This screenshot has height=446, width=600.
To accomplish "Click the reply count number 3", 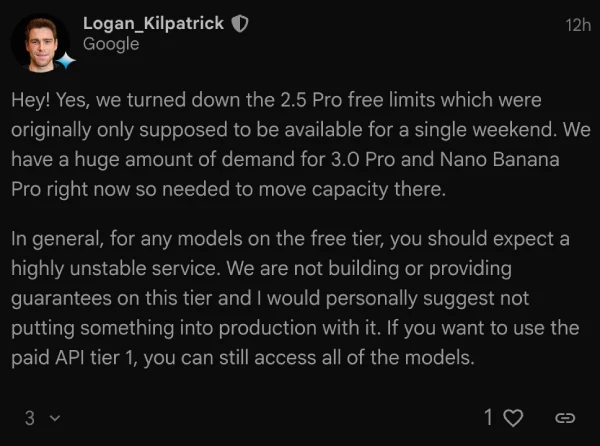I will pos(30,418).
